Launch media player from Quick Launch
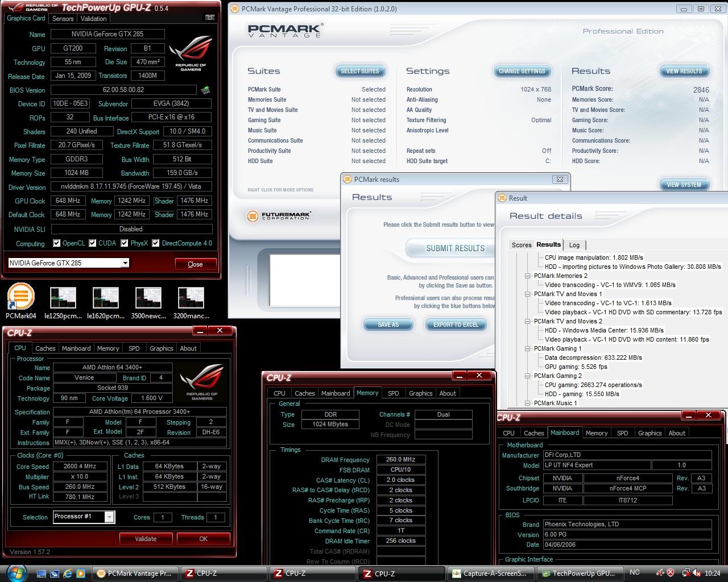 [81, 573]
